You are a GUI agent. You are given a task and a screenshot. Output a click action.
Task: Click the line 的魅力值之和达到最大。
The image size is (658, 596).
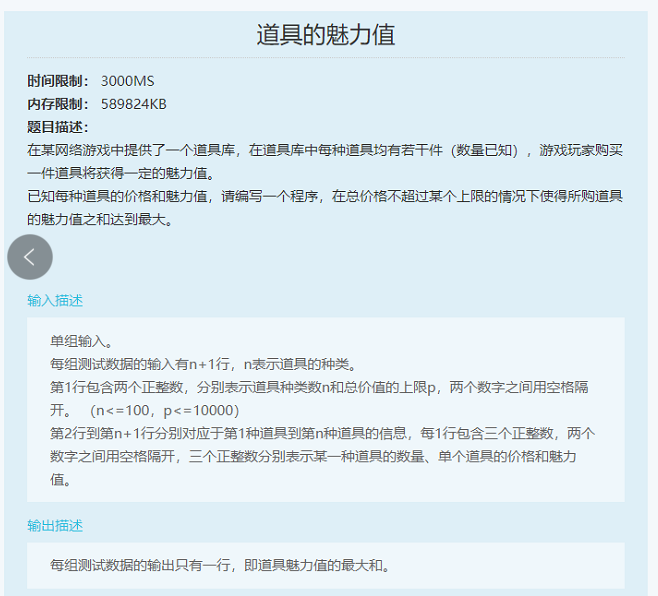click(x=100, y=219)
